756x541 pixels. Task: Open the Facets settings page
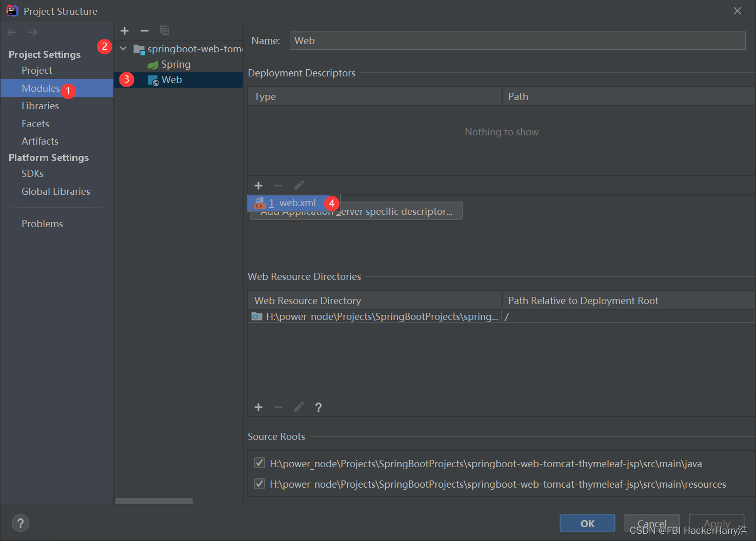click(x=35, y=124)
